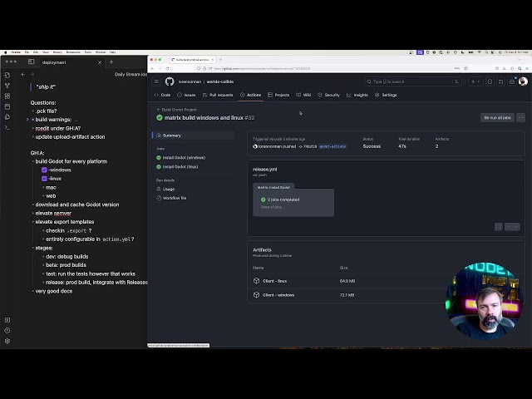This screenshot has width=532, height=399.
Task: Bookmark page star in Firefox address bar
Action: pos(465,68)
